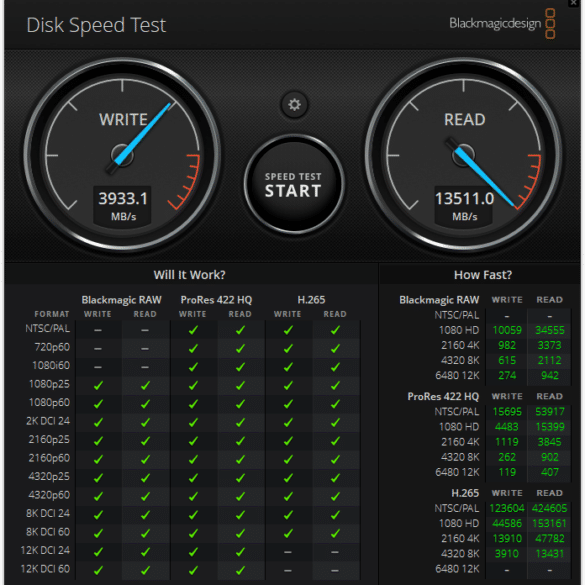Click the 4320p60 format row label
This screenshot has height=585, width=585.
coord(49,495)
